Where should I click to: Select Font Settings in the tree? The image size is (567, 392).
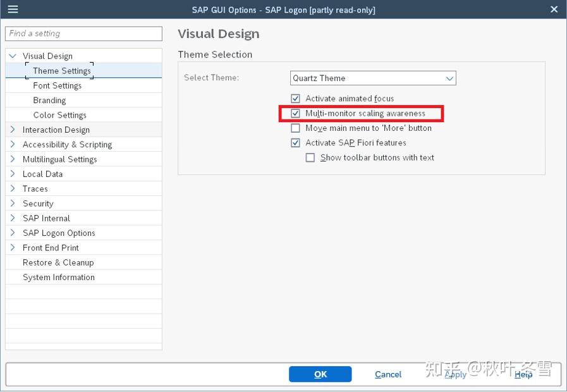(x=56, y=85)
